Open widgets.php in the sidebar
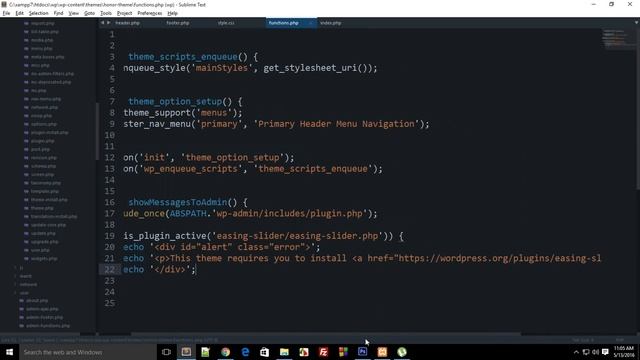 pos(44,258)
